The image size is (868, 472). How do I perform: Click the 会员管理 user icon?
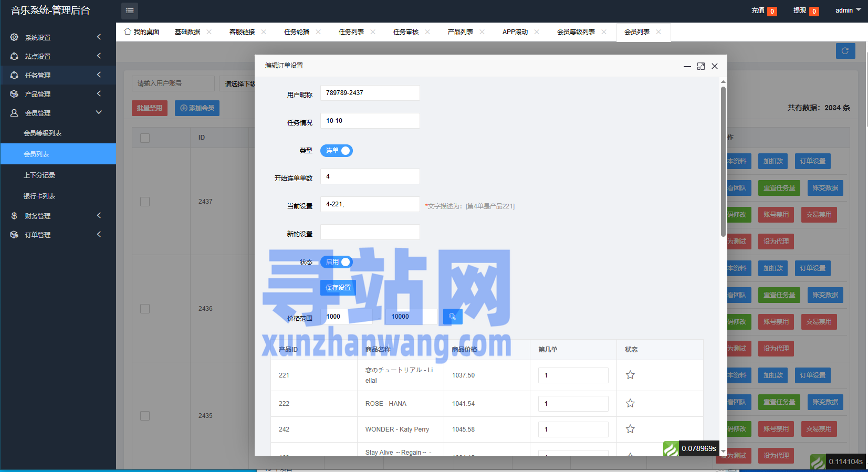pos(14,113)
